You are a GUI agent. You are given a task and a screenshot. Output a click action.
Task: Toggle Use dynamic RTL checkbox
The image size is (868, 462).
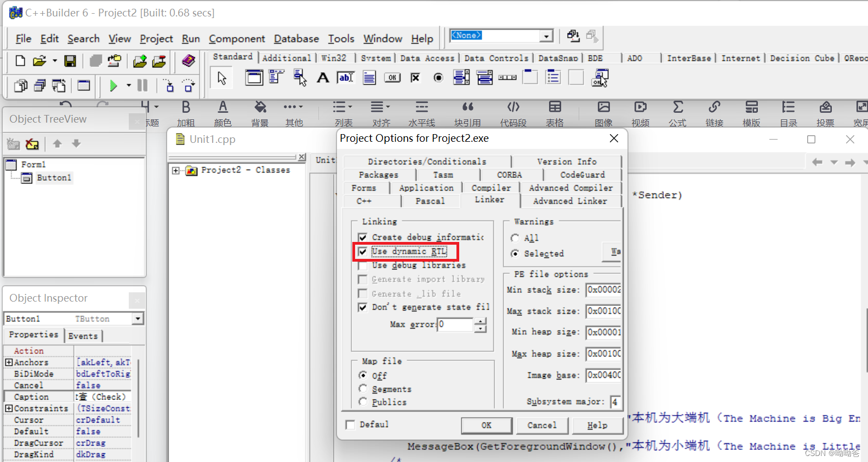pyautogui.click(x=363, y=251)
